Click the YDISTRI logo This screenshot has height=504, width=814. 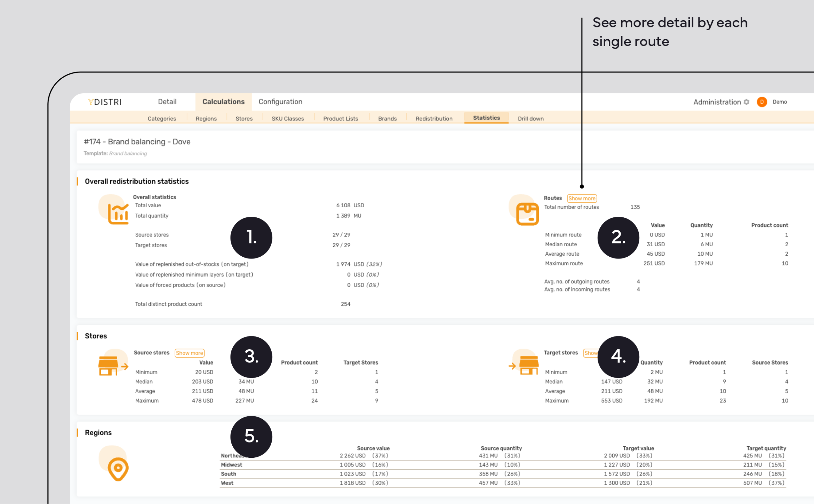[x=105, y=102]
